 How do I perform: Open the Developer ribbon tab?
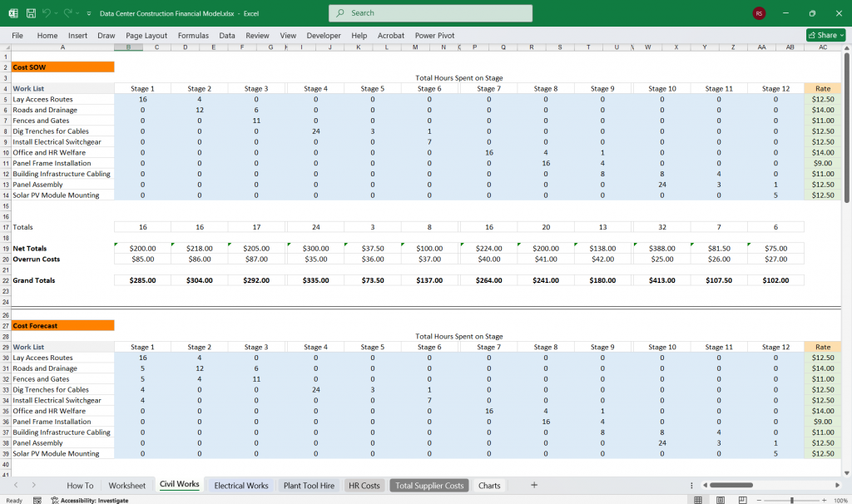pyautogui.click(x=323, y=35)
